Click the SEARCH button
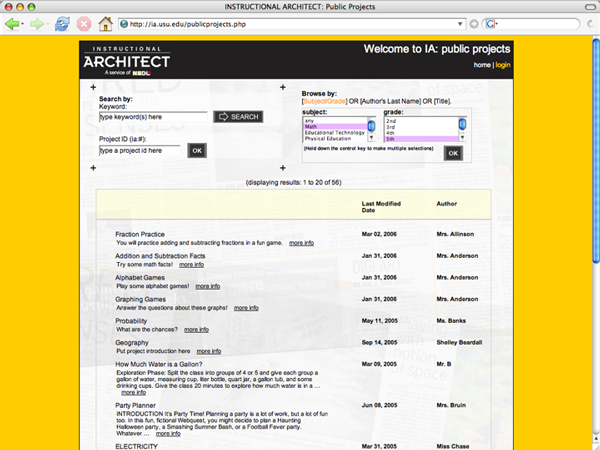The width and height of the screenshot is (600, 450). click(238, 117)
